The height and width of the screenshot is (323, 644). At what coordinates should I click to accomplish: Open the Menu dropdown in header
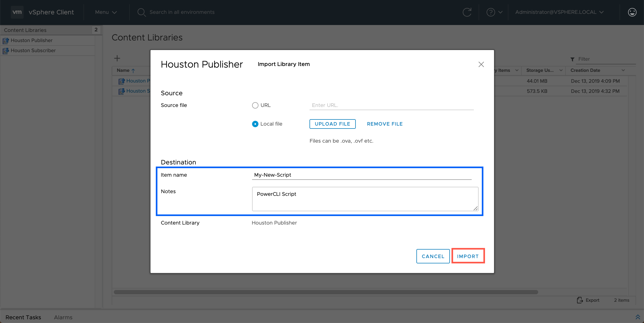pyautogui.click(x=106, y=12)
